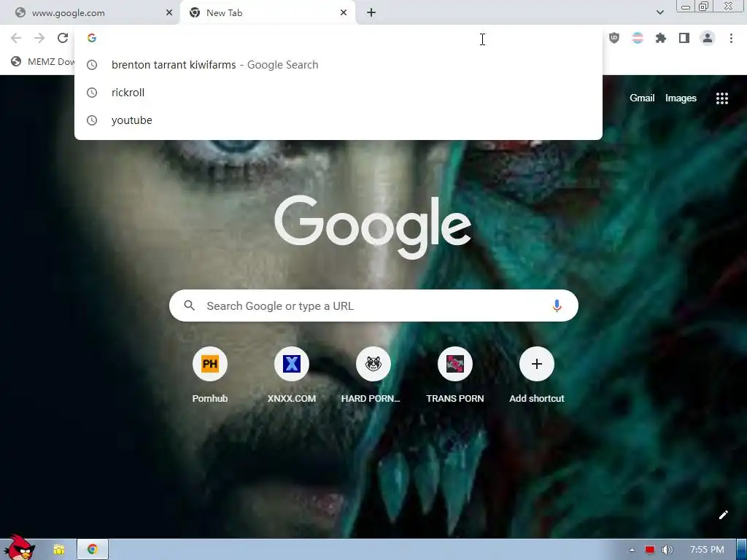Image resolution: width=747 pixels, height=560 pixels.
Task: Open the Pornhub shortcut tile
Action: tap(209, 376)
